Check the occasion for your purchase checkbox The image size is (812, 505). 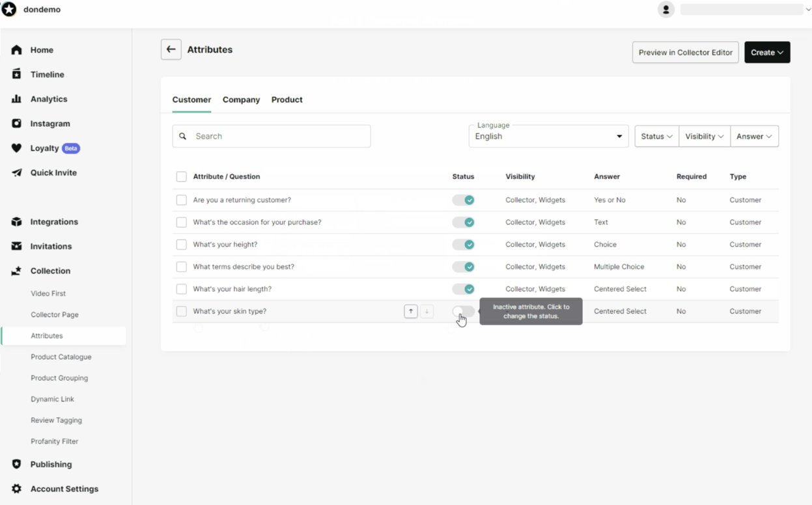(182, 222)
